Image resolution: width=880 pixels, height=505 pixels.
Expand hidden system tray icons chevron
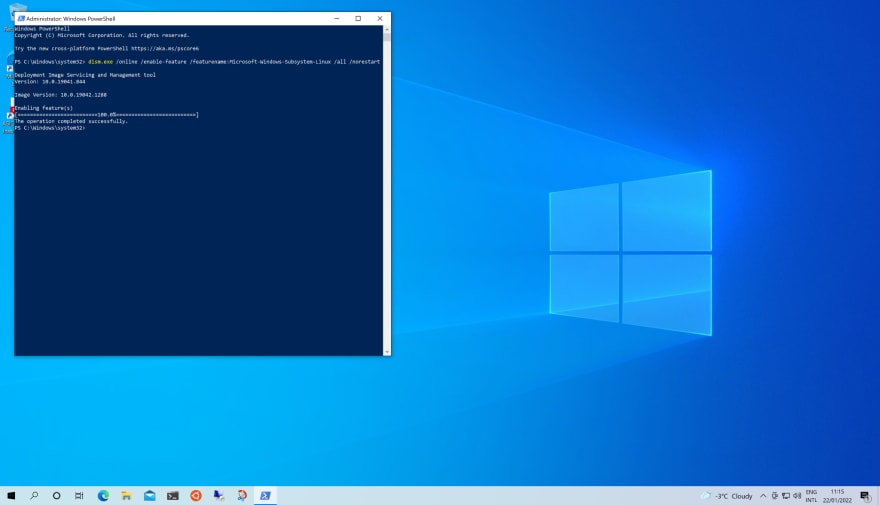(763, 496)
